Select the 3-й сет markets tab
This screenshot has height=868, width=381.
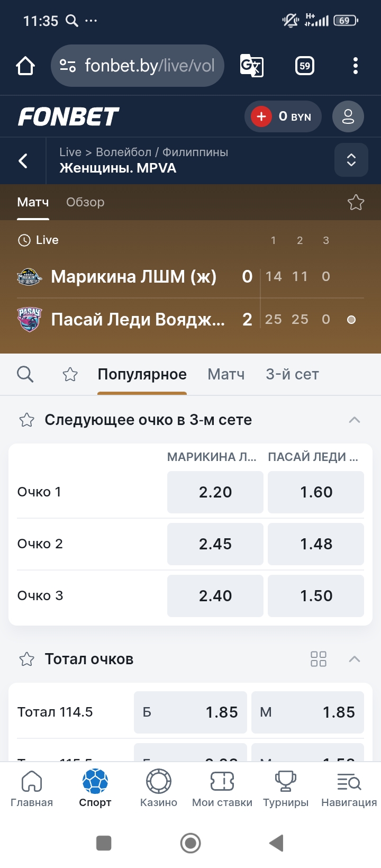click(292, 375)
